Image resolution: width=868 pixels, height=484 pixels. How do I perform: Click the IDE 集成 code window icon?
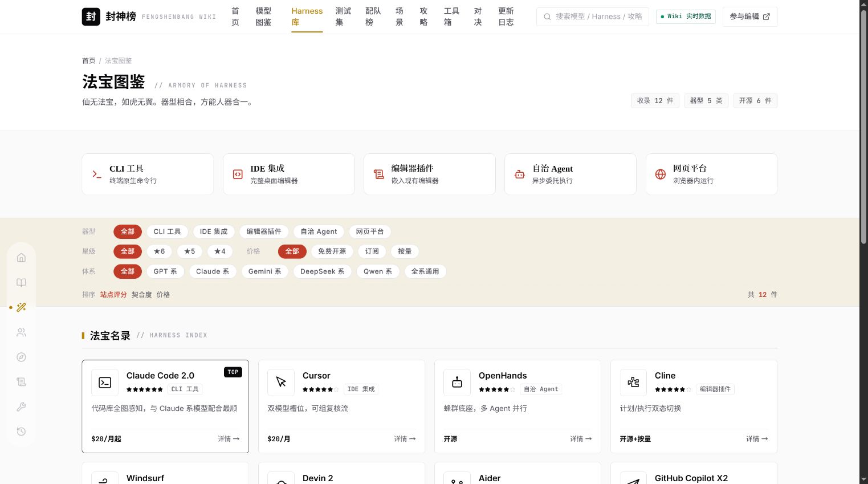click(238, 174)
